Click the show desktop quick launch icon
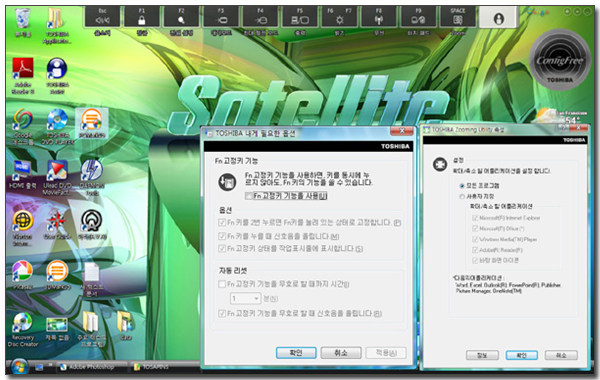 pos(39,367)
